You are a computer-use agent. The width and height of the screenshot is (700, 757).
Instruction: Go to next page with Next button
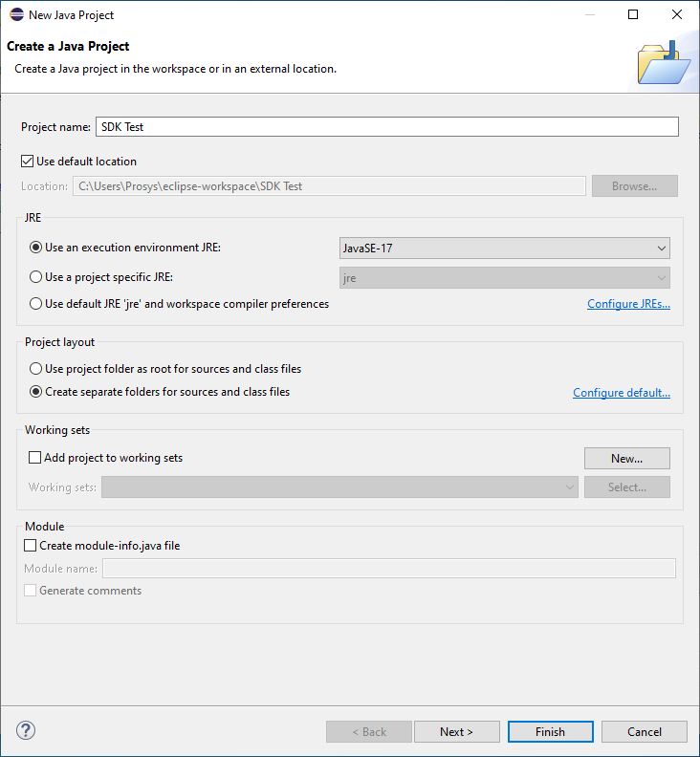coord(456,732)
